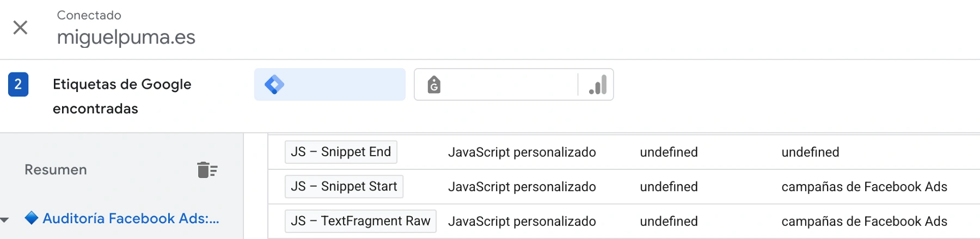980x239 pixels.
Task: Clear events with icon beside Resumen
Action: point(207,170)
